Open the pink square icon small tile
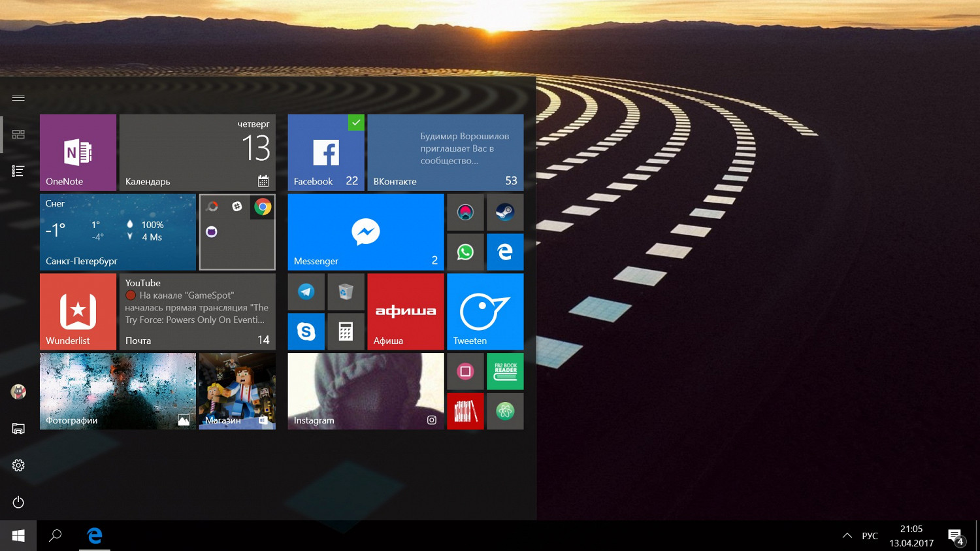980x551 pixels. (x=465, y=372)
